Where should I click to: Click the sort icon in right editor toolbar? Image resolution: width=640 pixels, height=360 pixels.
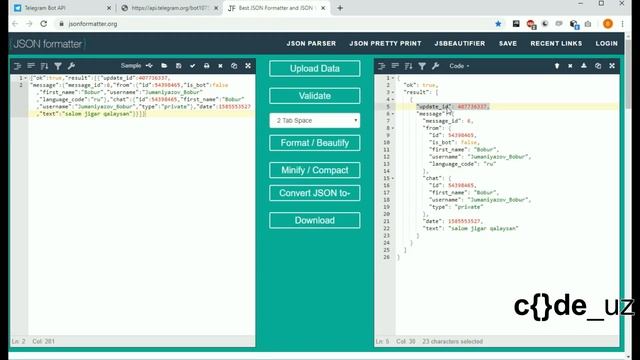coord(409,66)
